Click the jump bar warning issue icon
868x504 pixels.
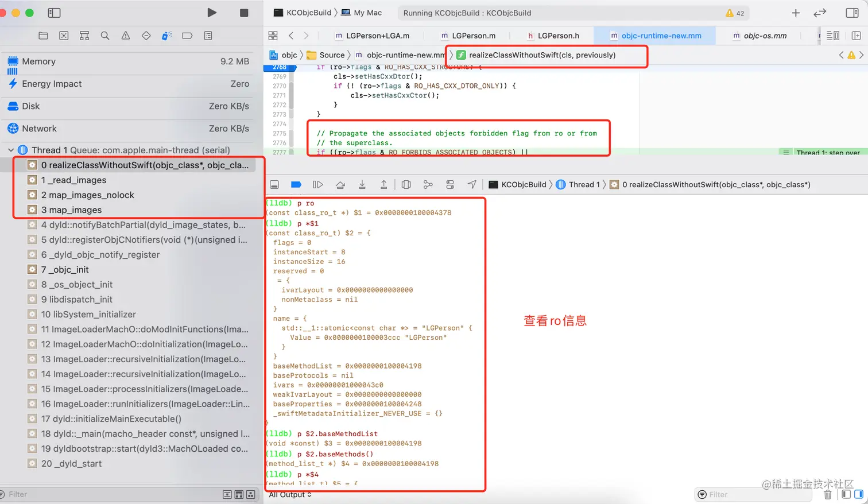851,55
